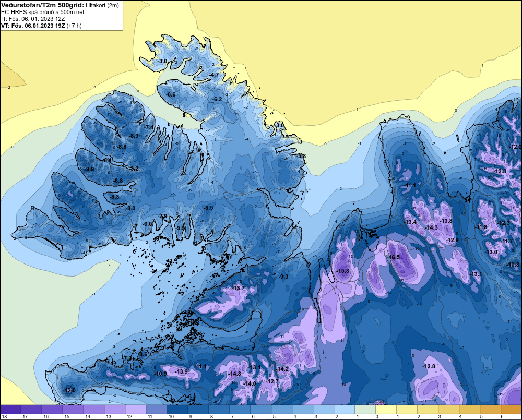
Task: Click the -4.7 temperature value
Action: point(213,75)
